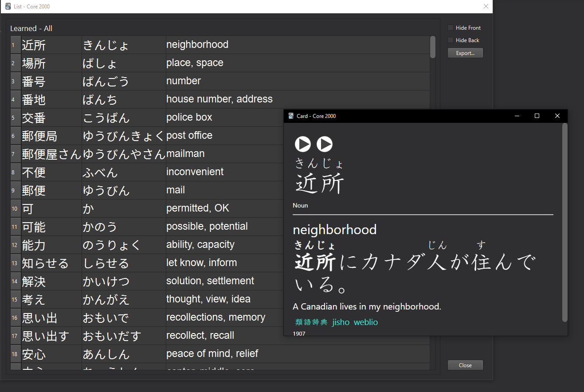Open the jisho dictionary link
This screenshot has width=584, height=392.
341,322
